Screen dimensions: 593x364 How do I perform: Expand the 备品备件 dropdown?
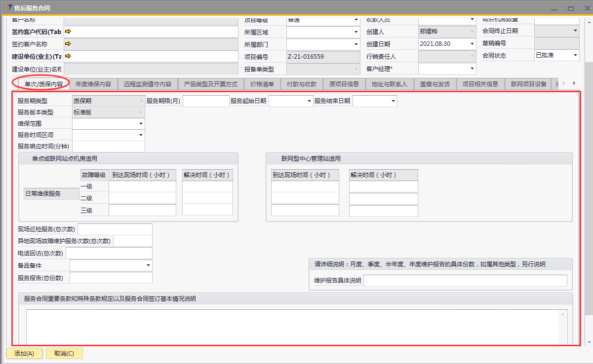point(149,266)
